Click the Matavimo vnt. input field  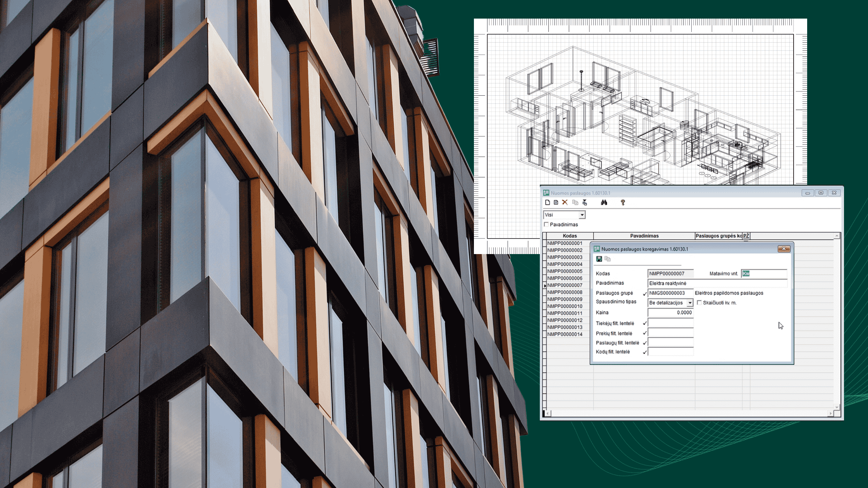(x=764, y=273)
